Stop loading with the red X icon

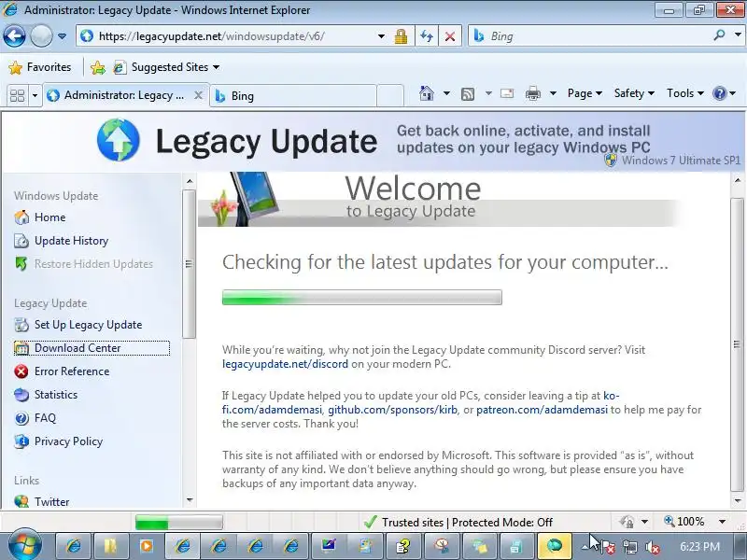tap(450, 36)
